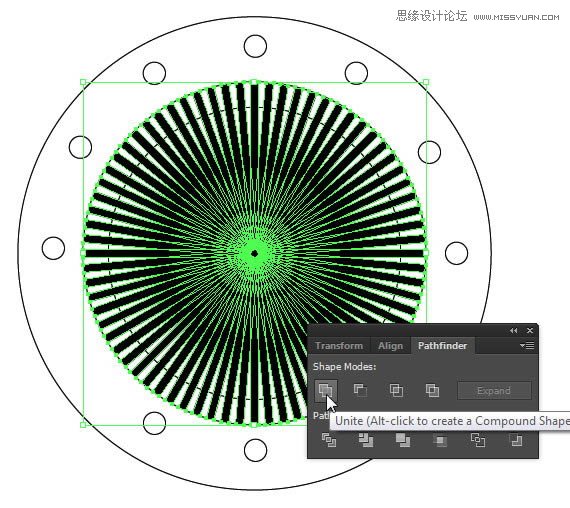Open the Pathfinder panel options menu
Image resolution: width=570 pixels, height=508 pixels.
[x=527, y=345]
